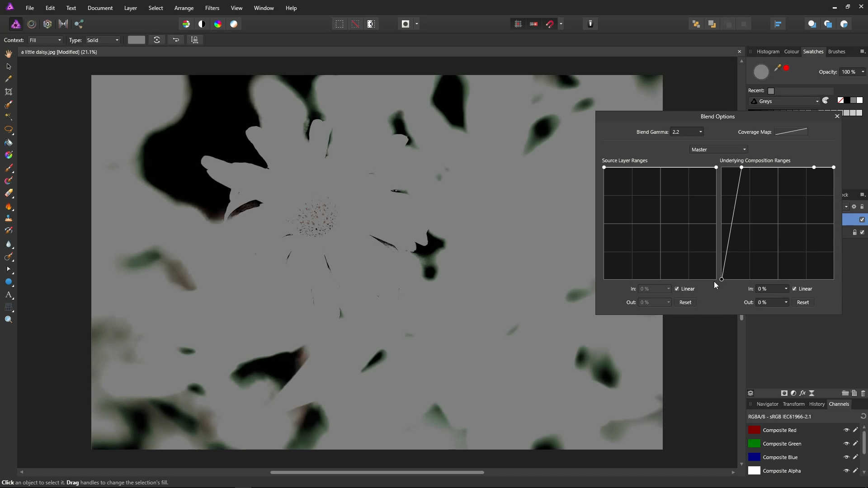Select the Erase Brush tool

[9, 193]
